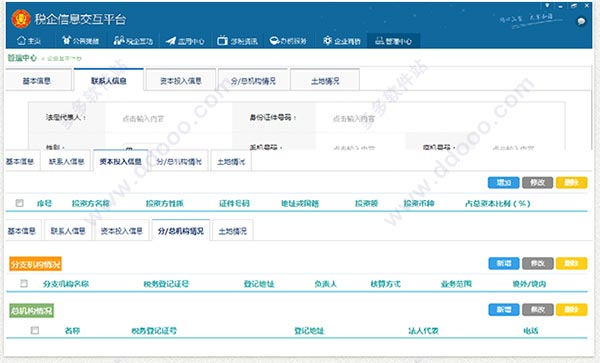Open the 税企互动 nav item with people icon
Viewport: 600px width, 363px height.
[x=133, y=41]
